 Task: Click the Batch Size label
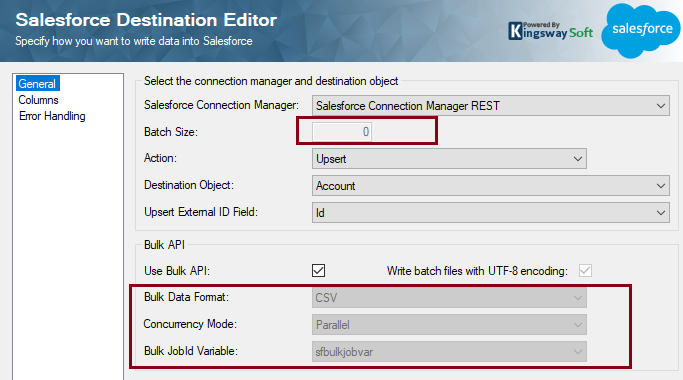tap(171, 132)
